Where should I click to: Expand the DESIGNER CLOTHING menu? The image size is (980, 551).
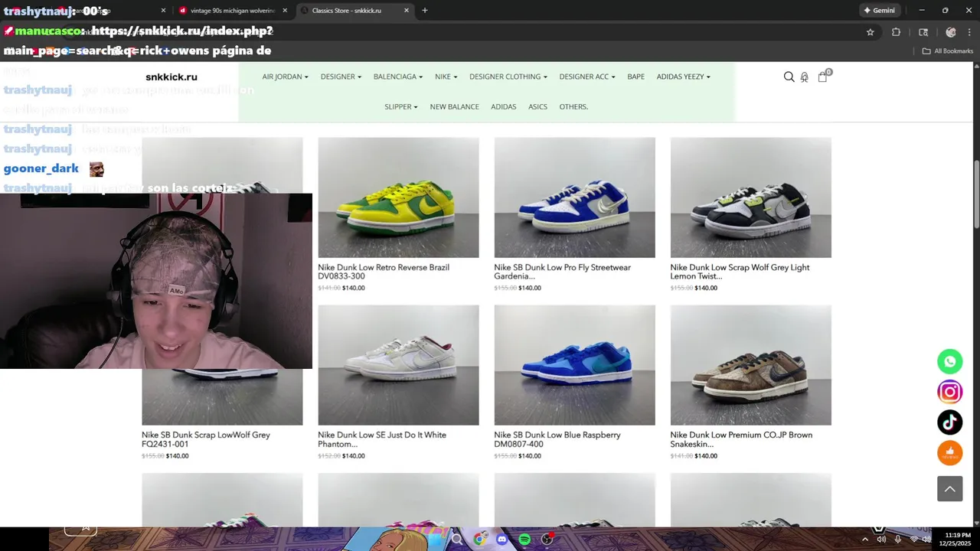tap(508, 77)
